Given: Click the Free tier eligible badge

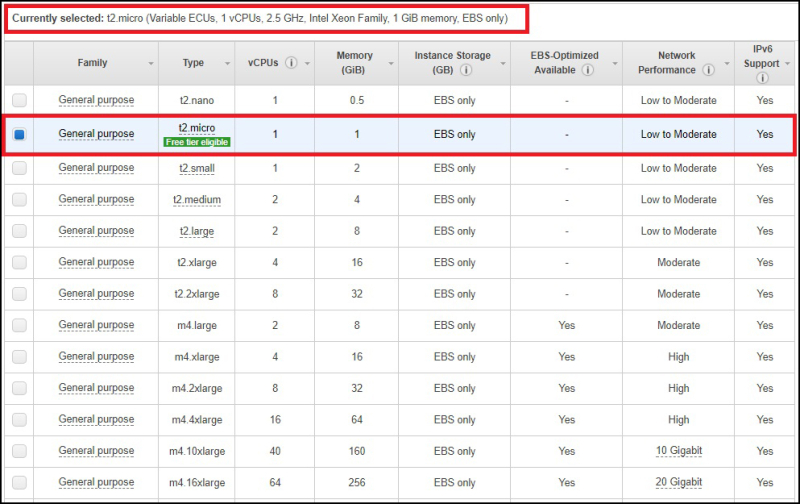Looking at the screenshot, I should tap(197, 142).
